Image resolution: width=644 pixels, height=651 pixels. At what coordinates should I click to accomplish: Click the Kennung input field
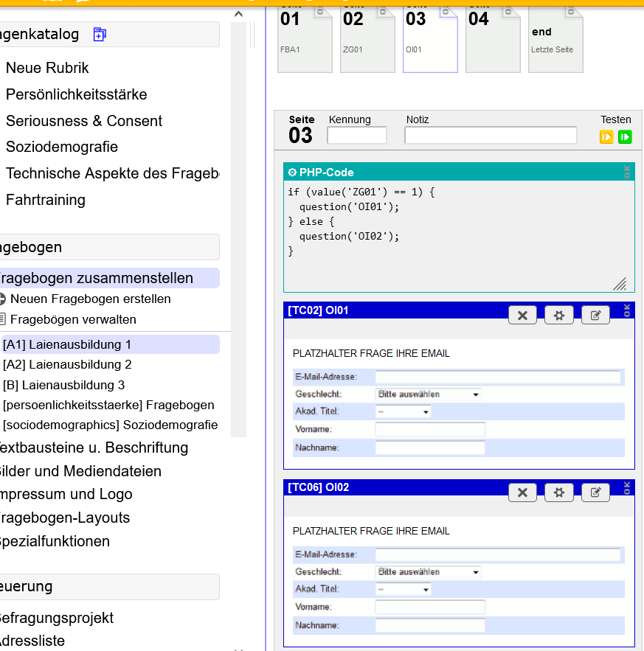point(357,136)
